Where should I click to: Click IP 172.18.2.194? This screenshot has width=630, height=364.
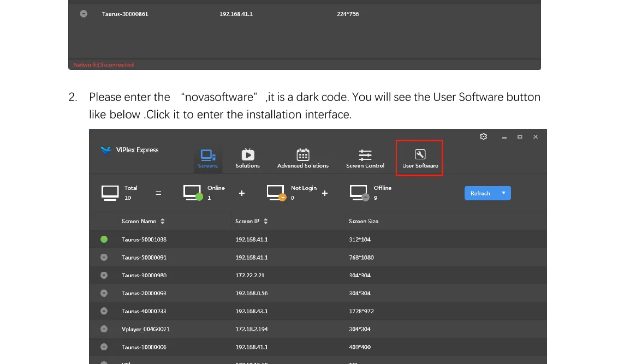[x=252, y=329]
